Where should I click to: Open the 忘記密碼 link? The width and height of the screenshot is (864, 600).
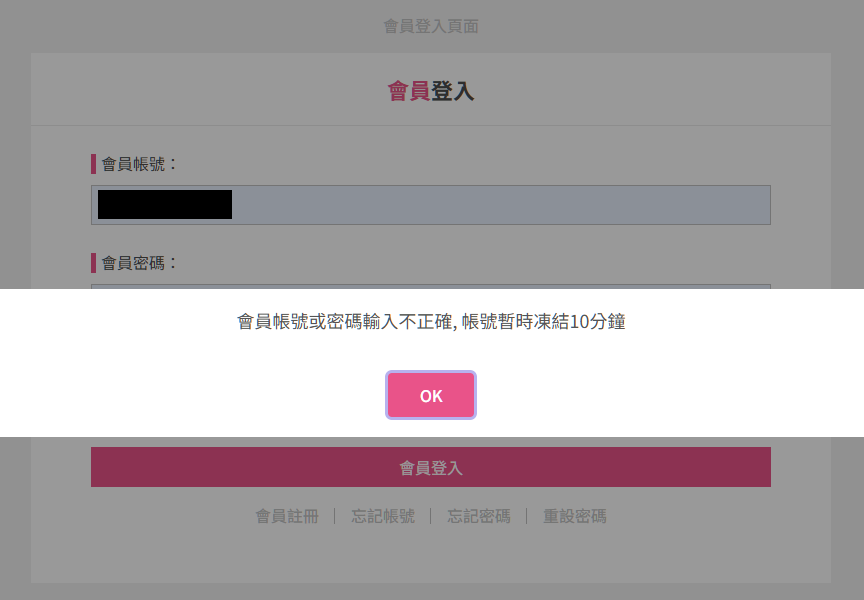coord(479,516)
